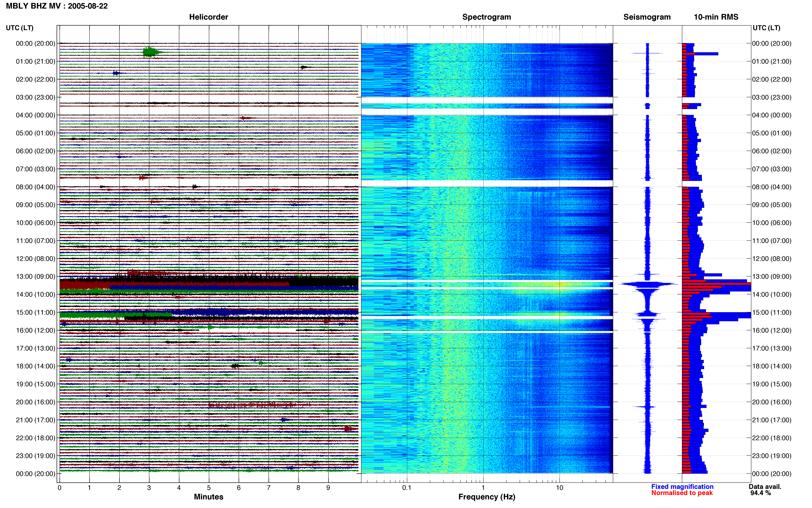
Task: Click the '0.1' frequency tick label
Action: click(x=407, y=487)
